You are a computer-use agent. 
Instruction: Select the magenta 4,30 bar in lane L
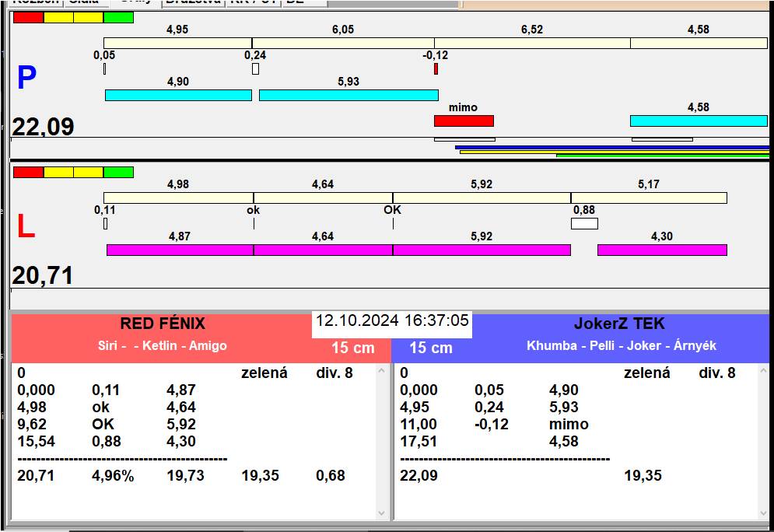click(661, 250)
